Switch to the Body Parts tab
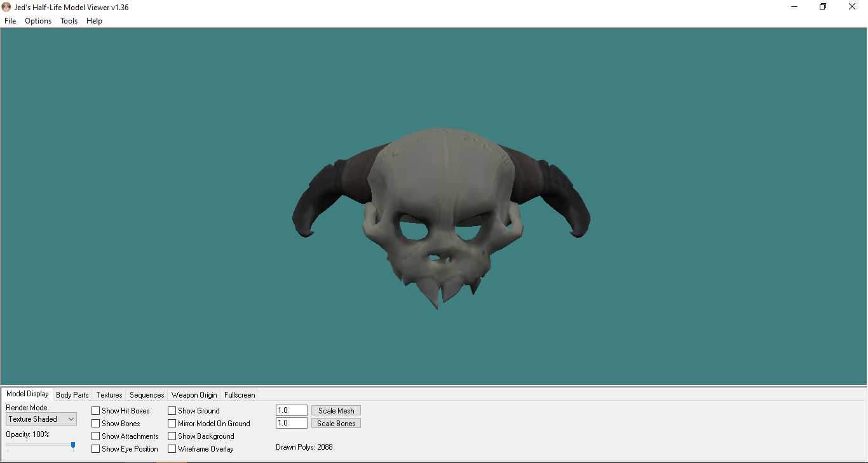 tap(72, 395)
